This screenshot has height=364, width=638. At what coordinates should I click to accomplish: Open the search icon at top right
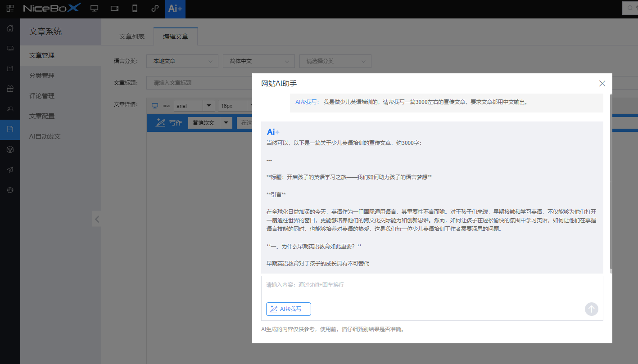(x=629, y=8)
